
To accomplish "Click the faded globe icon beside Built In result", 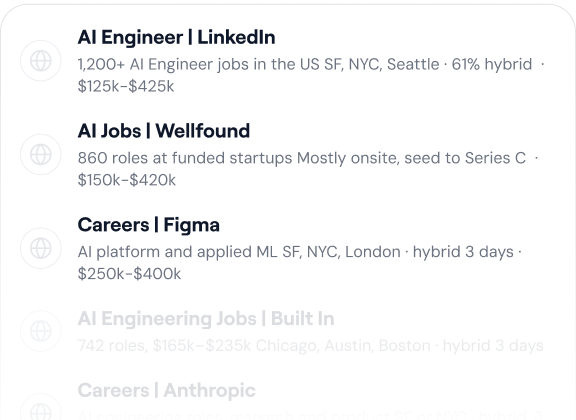I will 40,331.
